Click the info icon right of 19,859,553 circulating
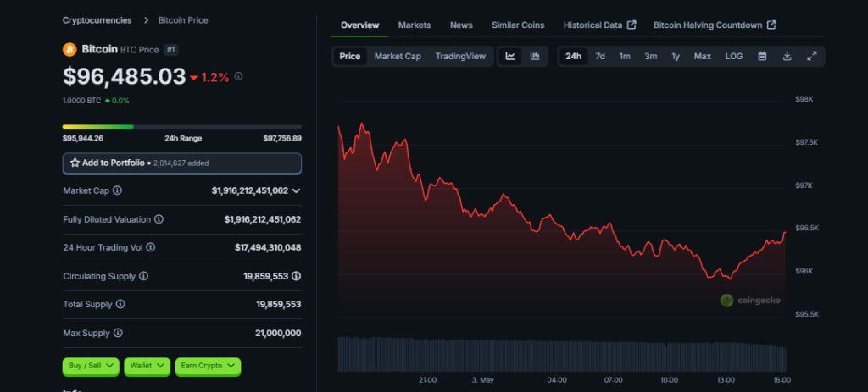The width and height of the screenshot is (868, 392). (297, 276)
